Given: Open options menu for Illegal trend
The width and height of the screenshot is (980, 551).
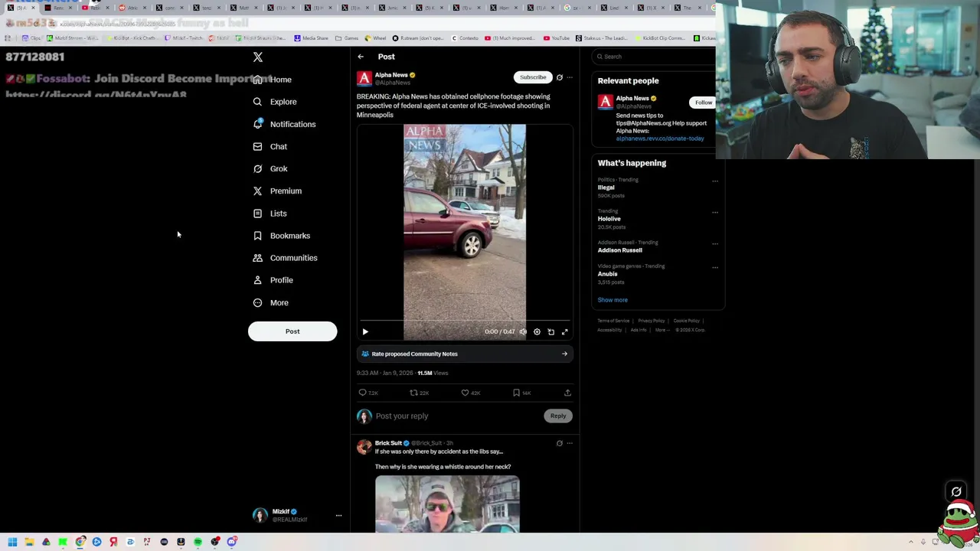Looking at the screenshot, I should click(715, 181).
